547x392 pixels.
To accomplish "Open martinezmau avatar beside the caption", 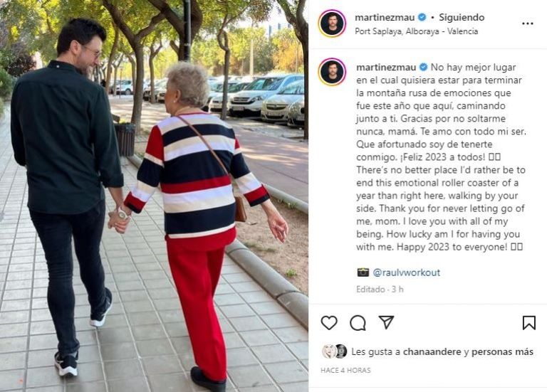I will click(332, 72).
